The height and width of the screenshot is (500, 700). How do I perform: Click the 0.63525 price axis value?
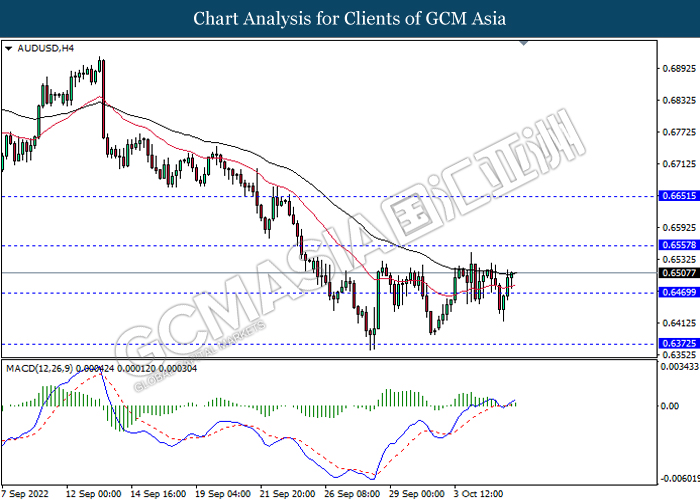point(679,355)
